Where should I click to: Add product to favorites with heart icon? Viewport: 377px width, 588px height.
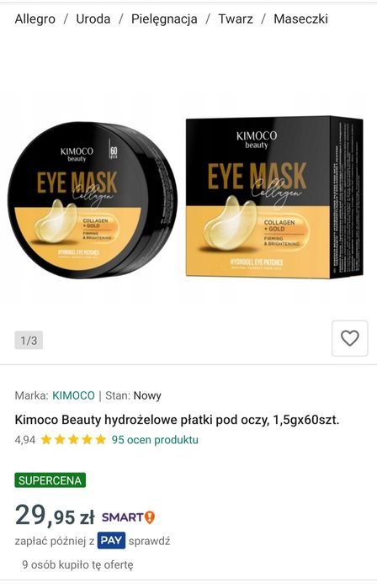[349, 338]
